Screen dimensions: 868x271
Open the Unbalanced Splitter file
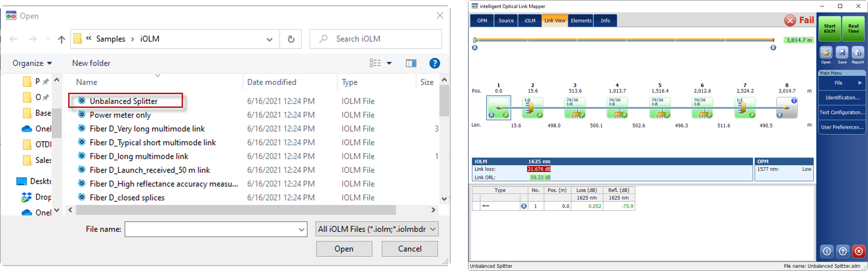point(124,101)
